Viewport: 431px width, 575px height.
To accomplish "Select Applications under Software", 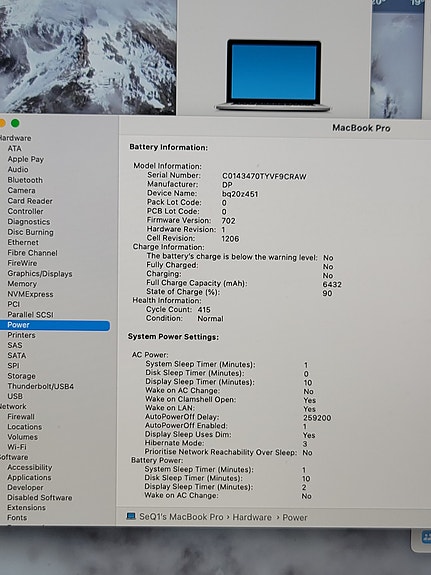I will (29, 477).
